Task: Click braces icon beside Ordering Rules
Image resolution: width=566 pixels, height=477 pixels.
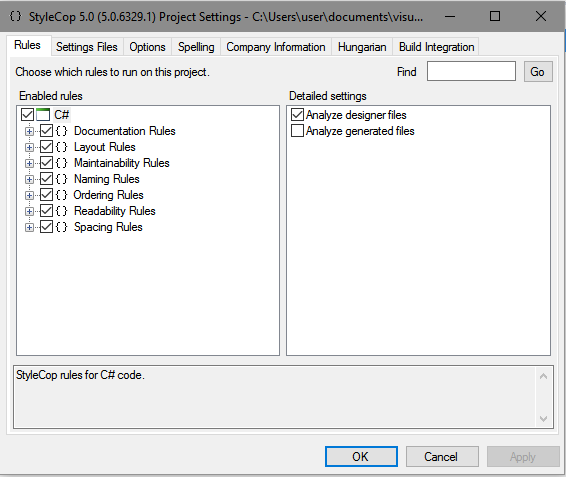Action: tap(62, 195)
